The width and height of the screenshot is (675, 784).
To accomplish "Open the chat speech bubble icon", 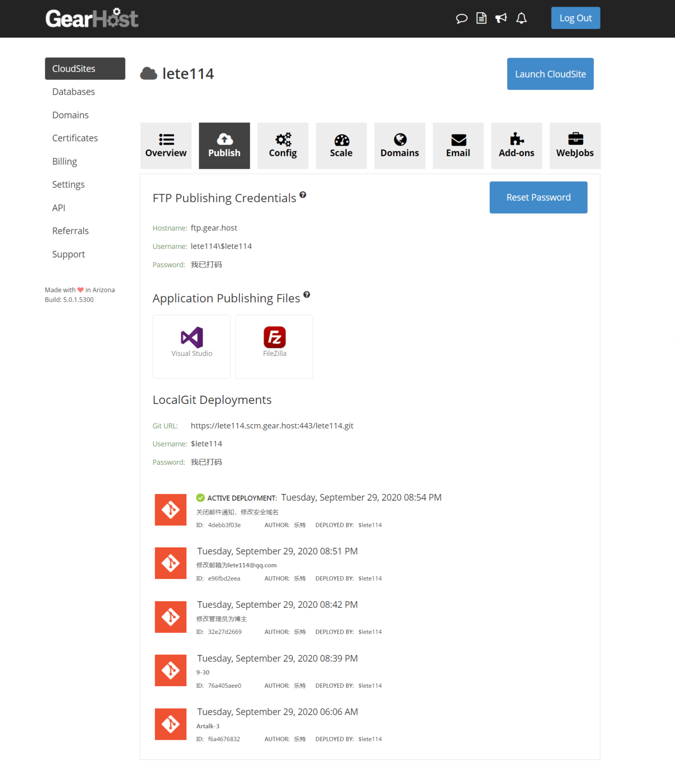I will pos(461,18).
